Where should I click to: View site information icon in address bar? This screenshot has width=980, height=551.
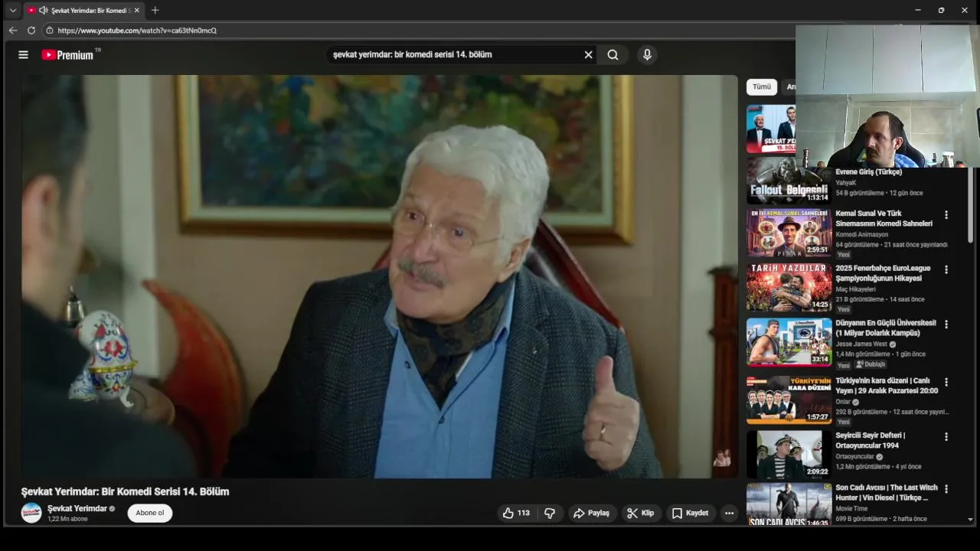49,31
